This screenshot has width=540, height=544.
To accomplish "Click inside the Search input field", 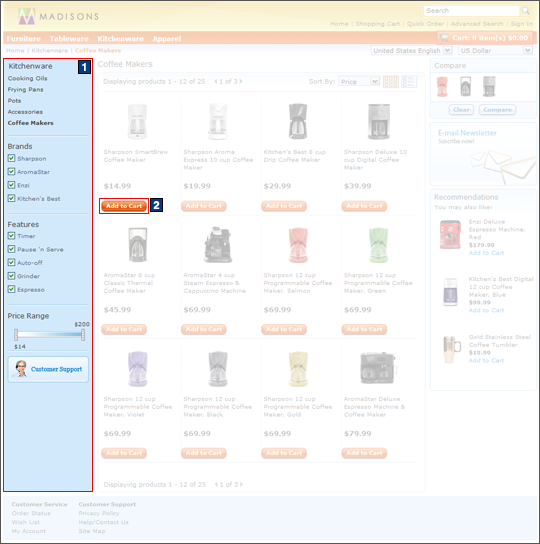I will [x=471, y=11].
